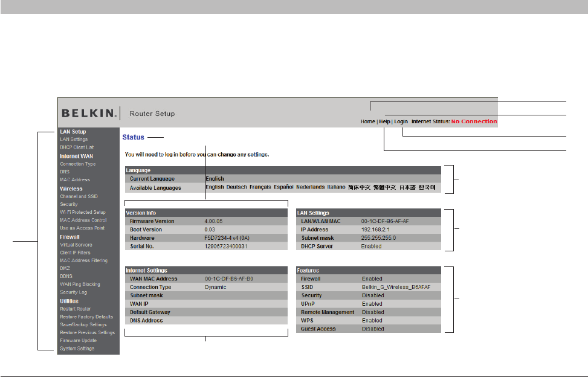The image size is (588, 377).
Task: Select Use as Access Point option
Action: click(x=82, y=228)
